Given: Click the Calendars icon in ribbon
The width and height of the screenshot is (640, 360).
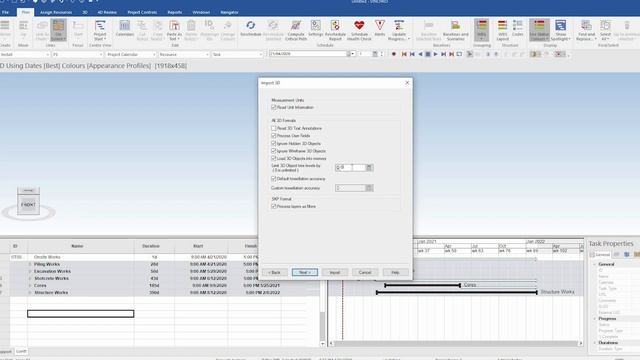Looking at the screenshot, I should click(x=124, y=25).
